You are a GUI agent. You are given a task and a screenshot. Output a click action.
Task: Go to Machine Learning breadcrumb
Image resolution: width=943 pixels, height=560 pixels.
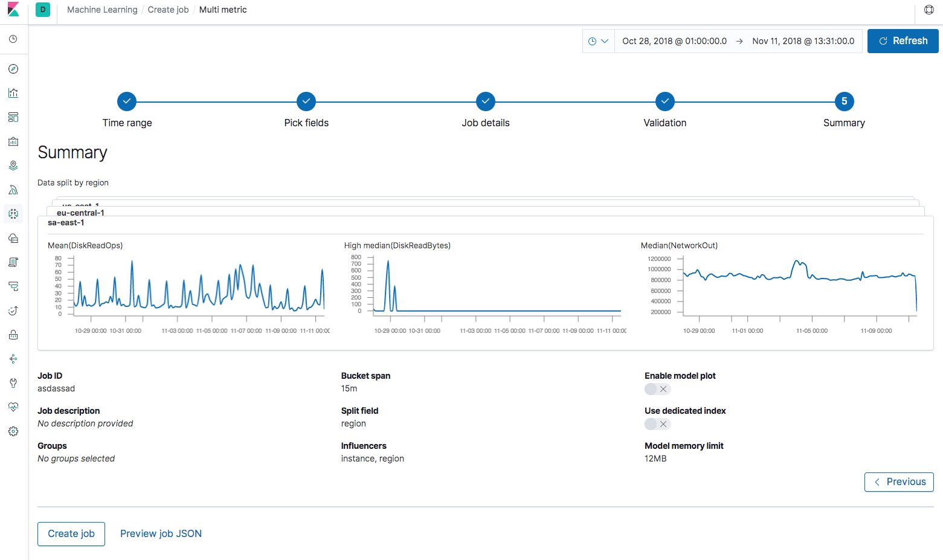pyautogui.click(x=102, y=10)
